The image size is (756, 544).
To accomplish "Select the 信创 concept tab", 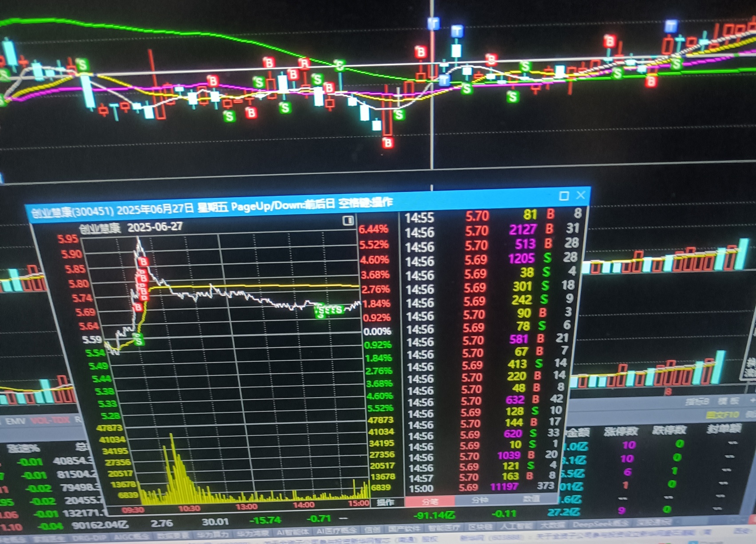I will coord(372,529).
